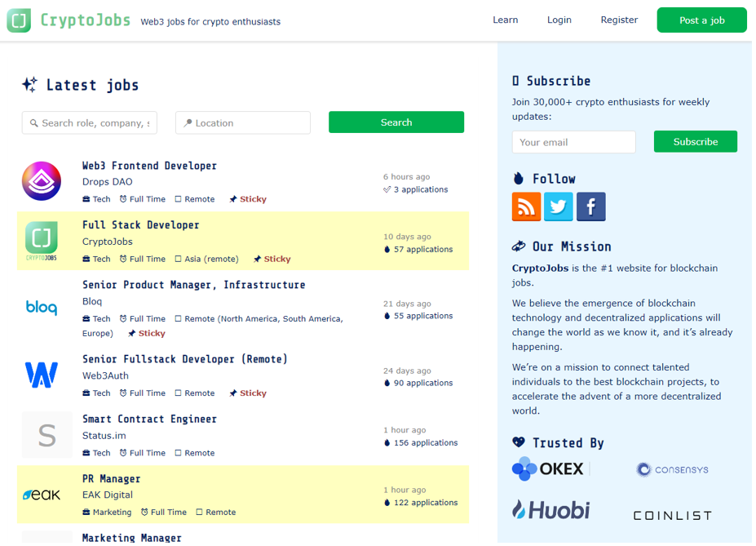This screenshot has height=546, width=756.
Task: Click the OKEX logo under Trusted By
Action: 548,468
